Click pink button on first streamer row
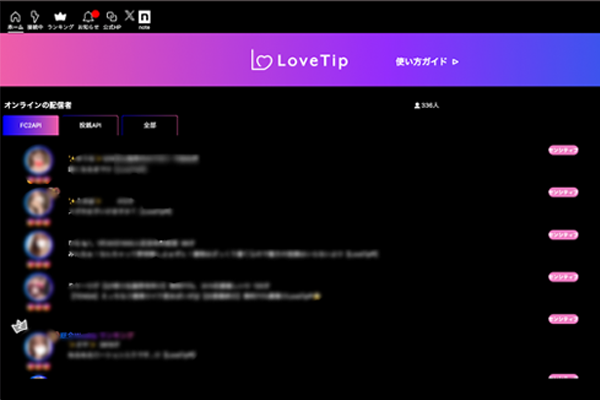Viewport: 600px width, 400px height. (x=563, y=150)
